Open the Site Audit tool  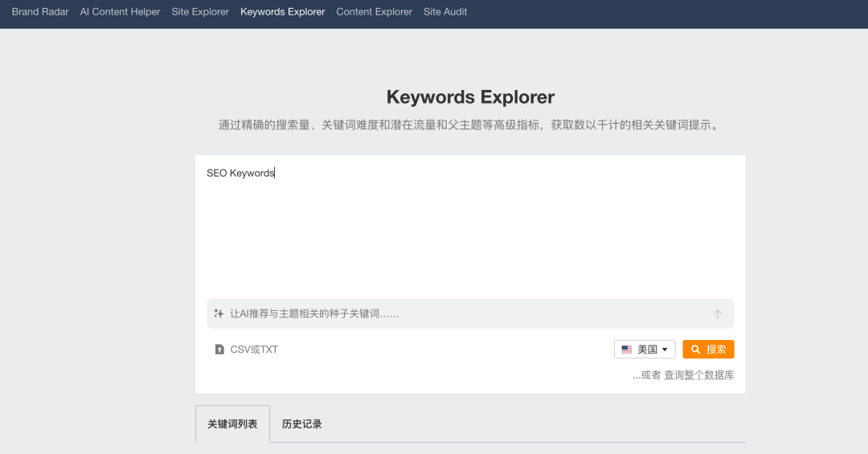445,12
